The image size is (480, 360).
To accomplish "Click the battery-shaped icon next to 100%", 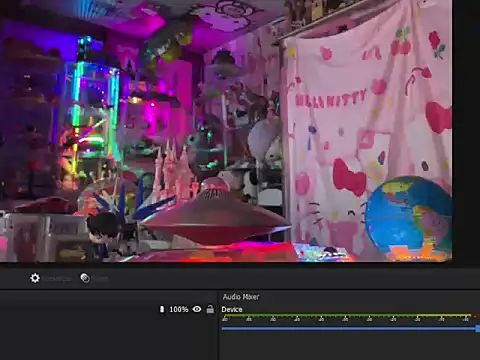I will [162, 309].
